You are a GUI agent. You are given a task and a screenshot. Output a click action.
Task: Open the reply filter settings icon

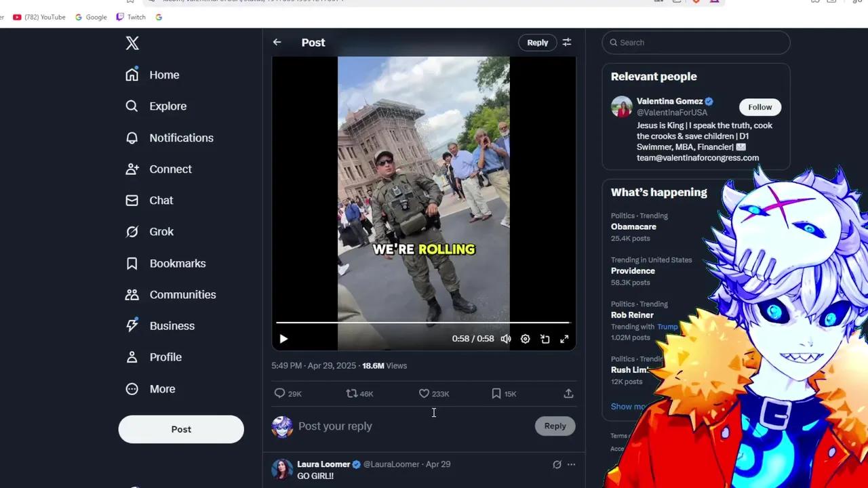(x=567, y=42)
